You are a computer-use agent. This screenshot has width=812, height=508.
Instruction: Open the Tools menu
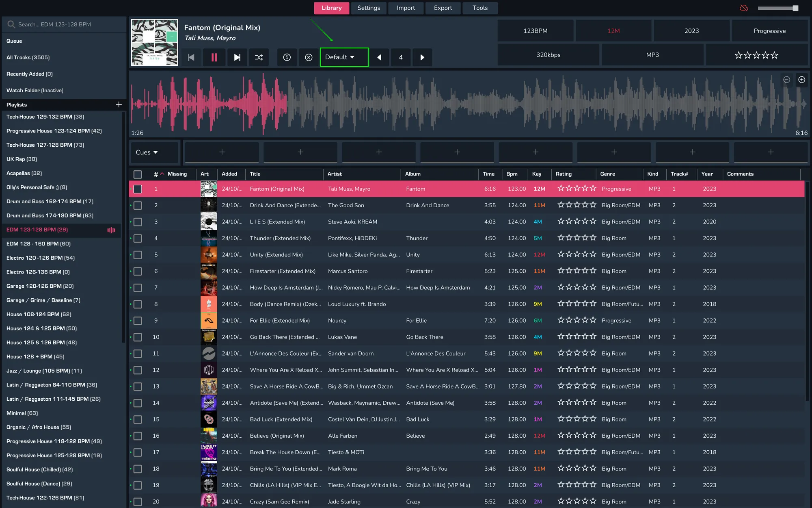click(480, 8)
